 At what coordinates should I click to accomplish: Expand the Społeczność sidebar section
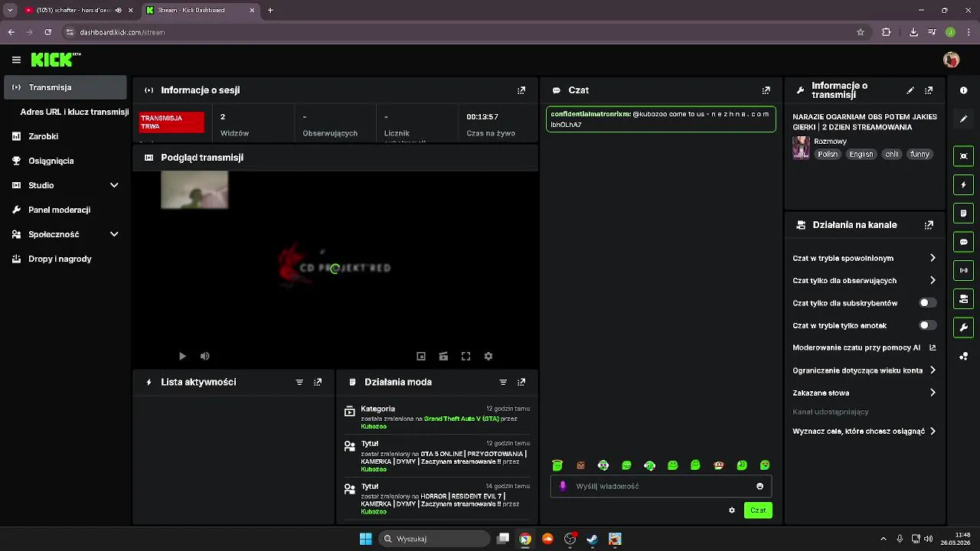114,234
